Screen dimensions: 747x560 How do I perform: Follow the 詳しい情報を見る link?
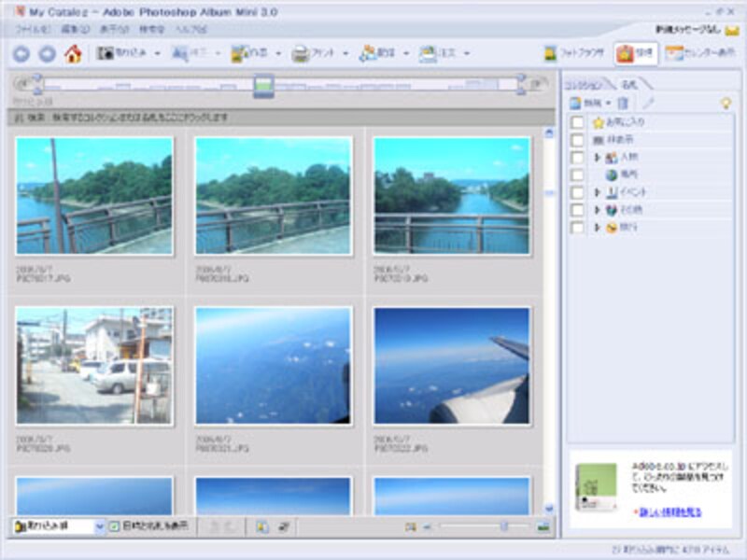pos(670,512)
